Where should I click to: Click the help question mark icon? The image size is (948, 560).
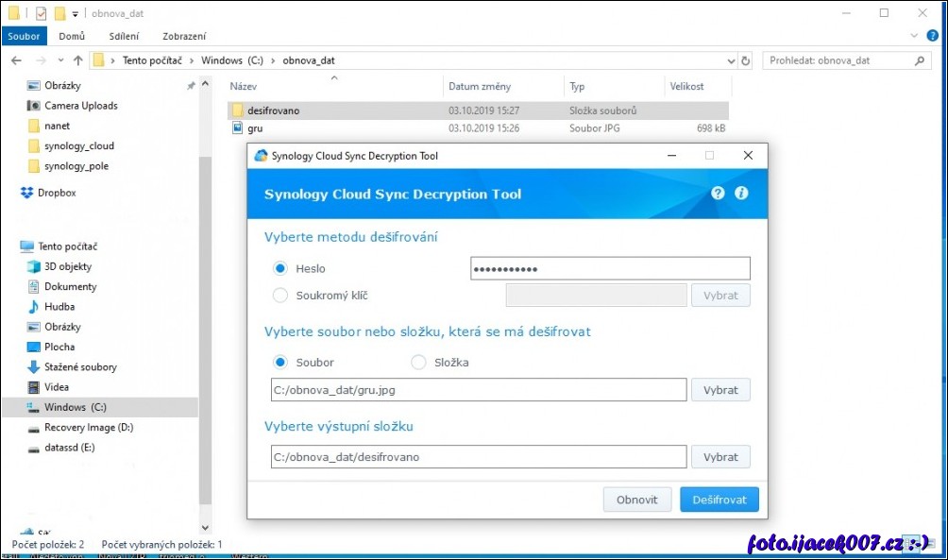(x=718, y=193)
